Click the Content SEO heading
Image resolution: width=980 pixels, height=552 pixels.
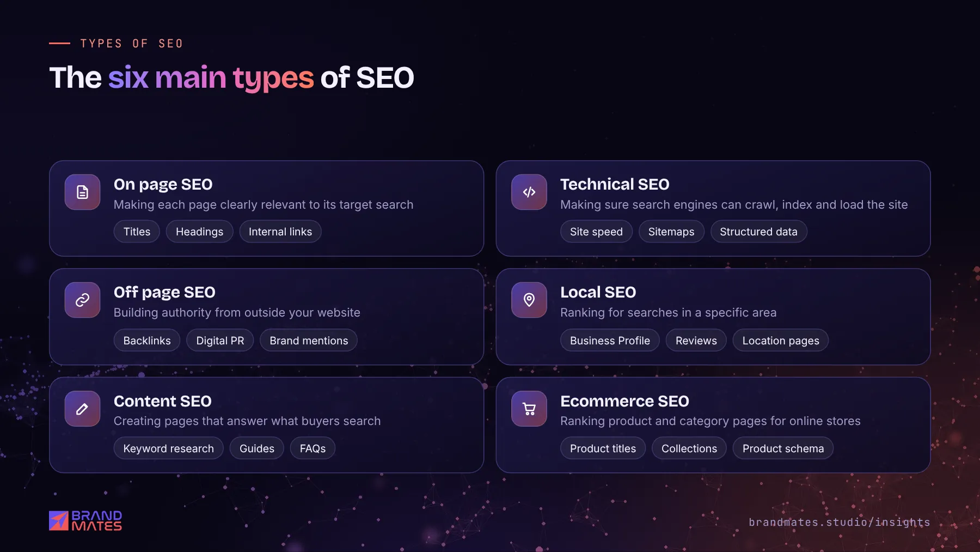tap(162, 401)
